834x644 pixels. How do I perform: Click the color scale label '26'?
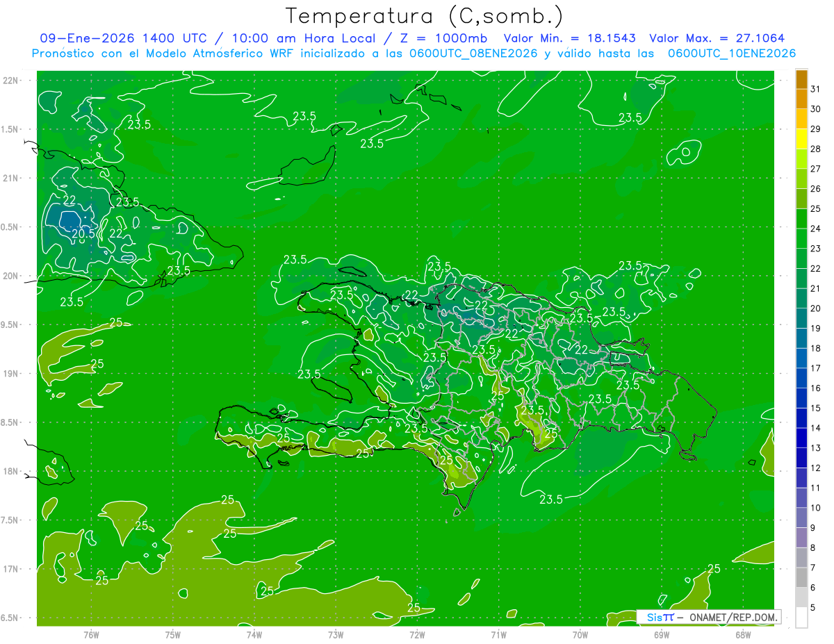(816, 188)
